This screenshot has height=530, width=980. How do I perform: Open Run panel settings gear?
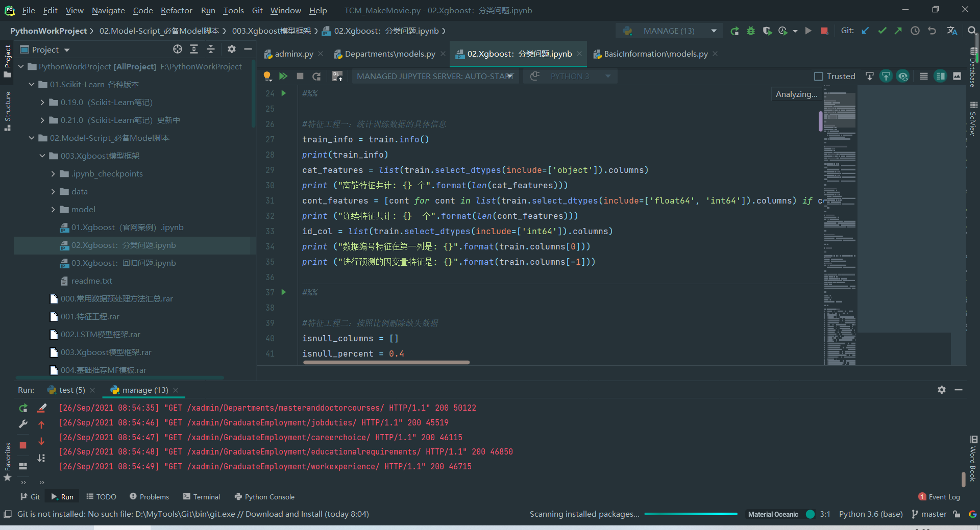tap(942, 390)
